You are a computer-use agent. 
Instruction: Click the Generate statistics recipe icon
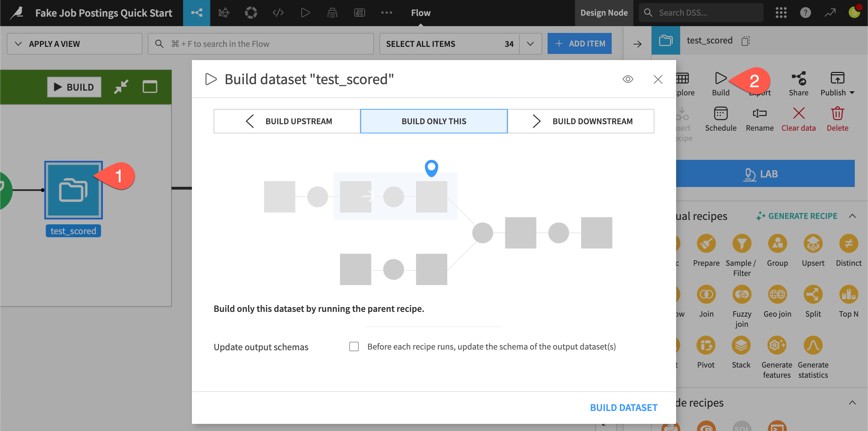point(813,345)
